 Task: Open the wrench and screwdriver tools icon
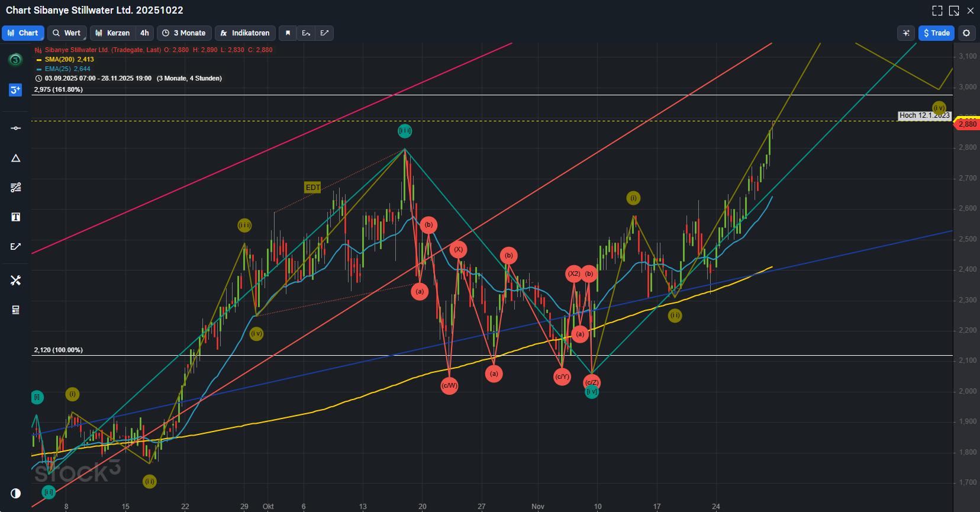[16, 280]
